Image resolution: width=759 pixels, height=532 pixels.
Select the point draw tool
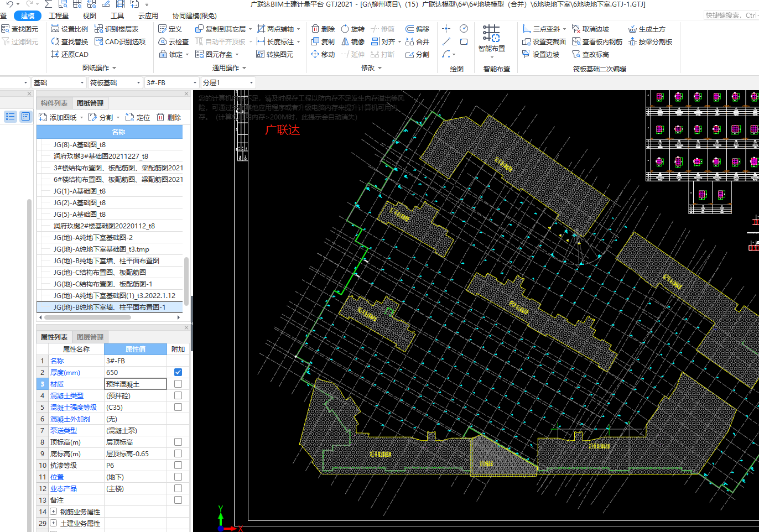pyautogui.click(x=446, y=28)
